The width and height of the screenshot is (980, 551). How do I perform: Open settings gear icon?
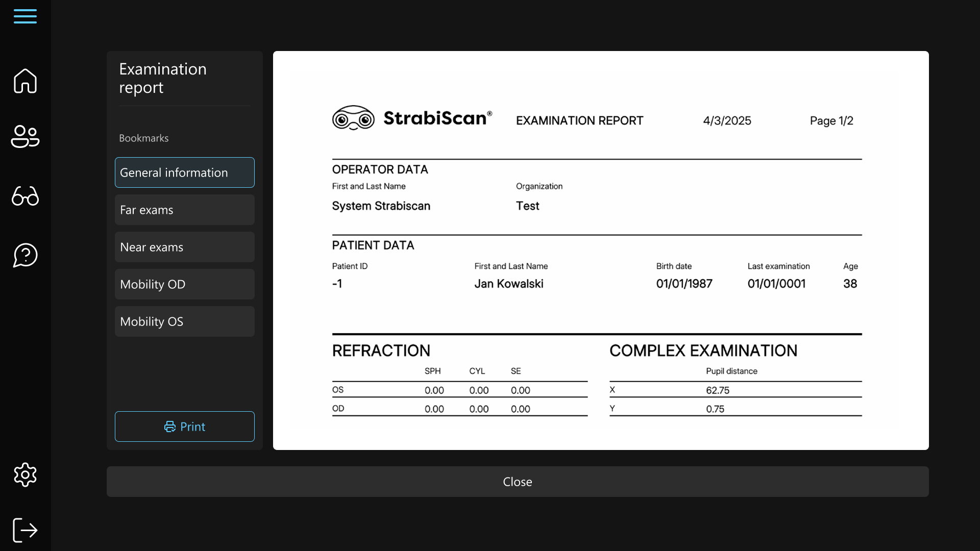(x=25, y=475)
